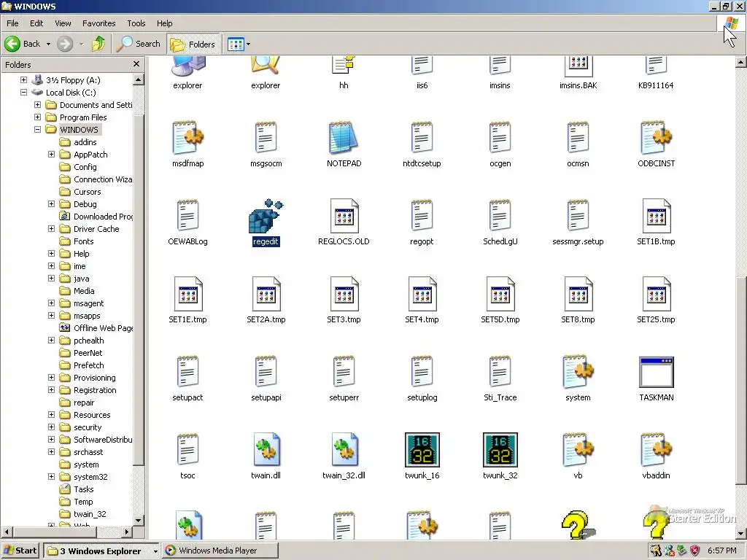Click the taskbar clock showing 6:57 PM
Viewport: 747px width, 560px height.
(x=721, y=551)
